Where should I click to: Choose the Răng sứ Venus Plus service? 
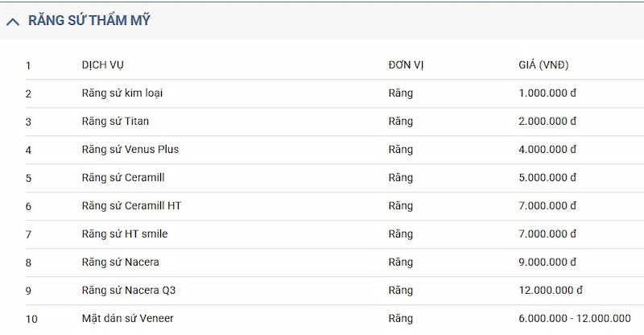coord(130,150)
